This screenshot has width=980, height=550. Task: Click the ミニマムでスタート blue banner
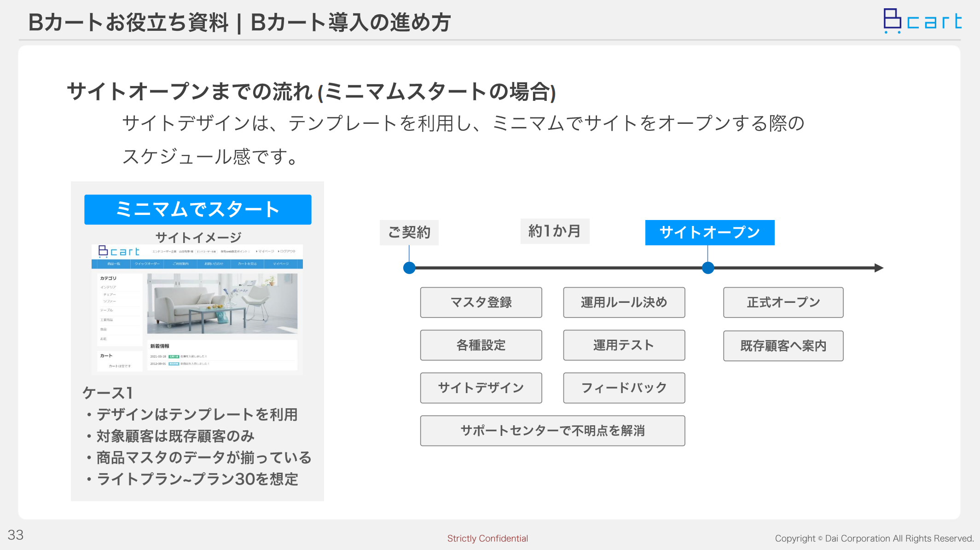pyautogui.click(x=198, y=209)
